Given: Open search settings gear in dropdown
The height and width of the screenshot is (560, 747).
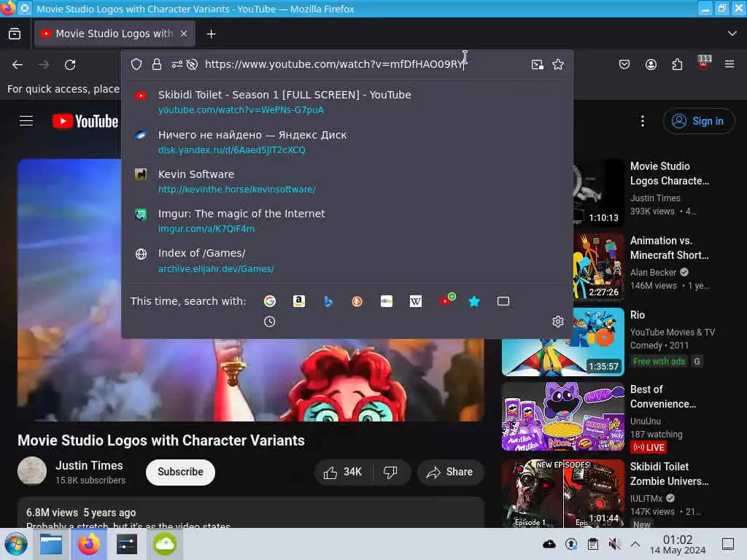Looking at the screenshot, I should click(x=558, y=322).
